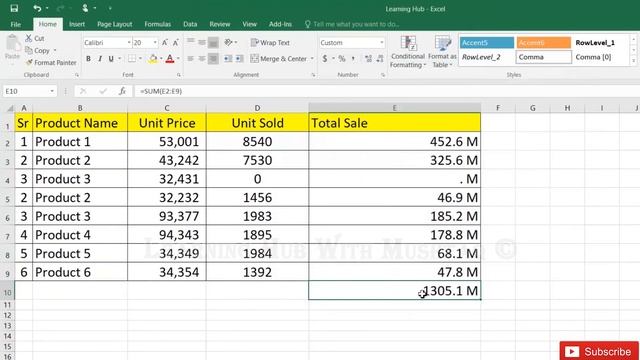Toggle Wrap Text for the cell

coord(270,42)
